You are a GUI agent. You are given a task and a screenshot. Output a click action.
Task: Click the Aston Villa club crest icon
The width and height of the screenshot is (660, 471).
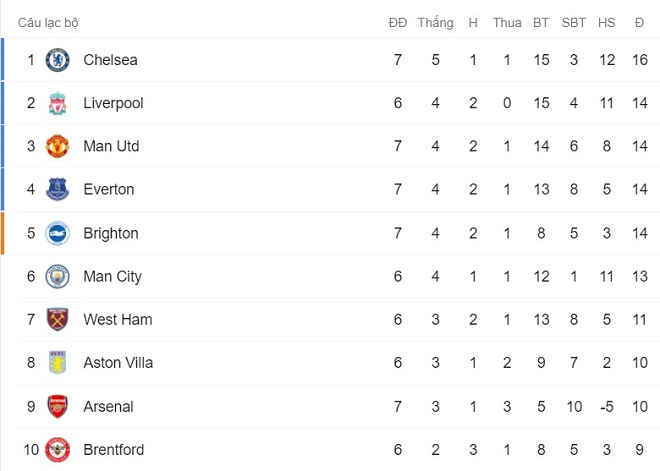(x=57, y=363)
